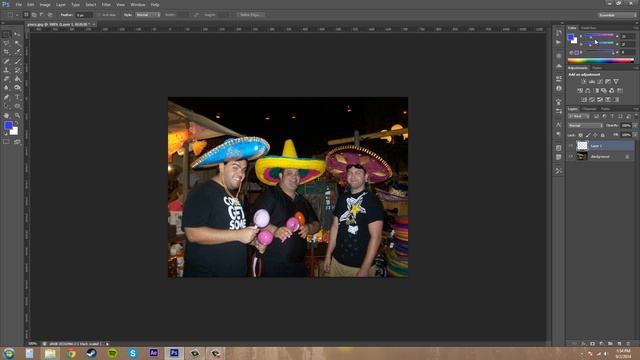The width and height of the screenshot is (640, 360).
Task: Toggle lock transparent pixels
Action: pos(580,135)
